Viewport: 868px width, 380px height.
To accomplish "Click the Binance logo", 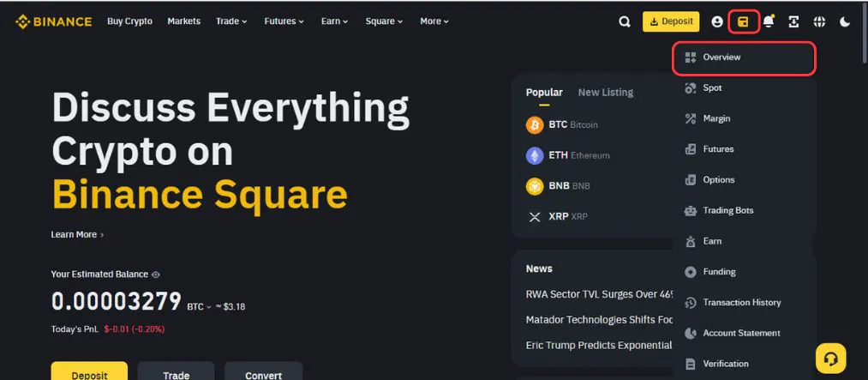I will click(x=54, y=21).
